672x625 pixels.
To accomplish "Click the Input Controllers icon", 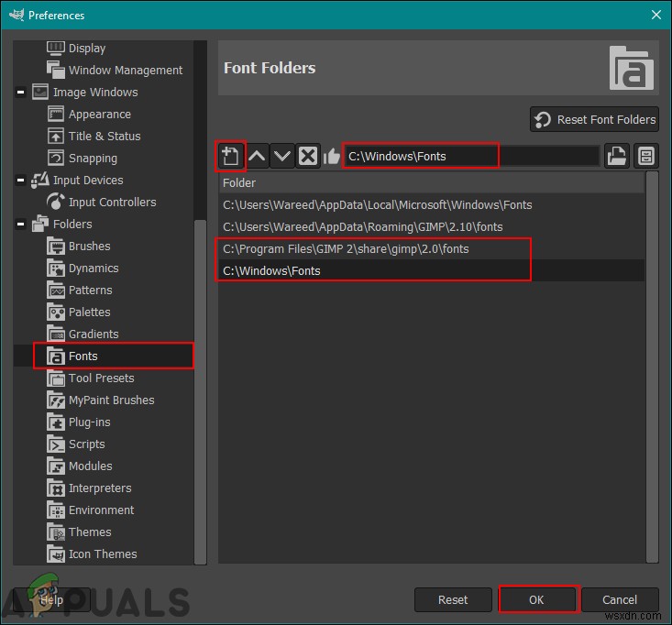I will (56, 202).
